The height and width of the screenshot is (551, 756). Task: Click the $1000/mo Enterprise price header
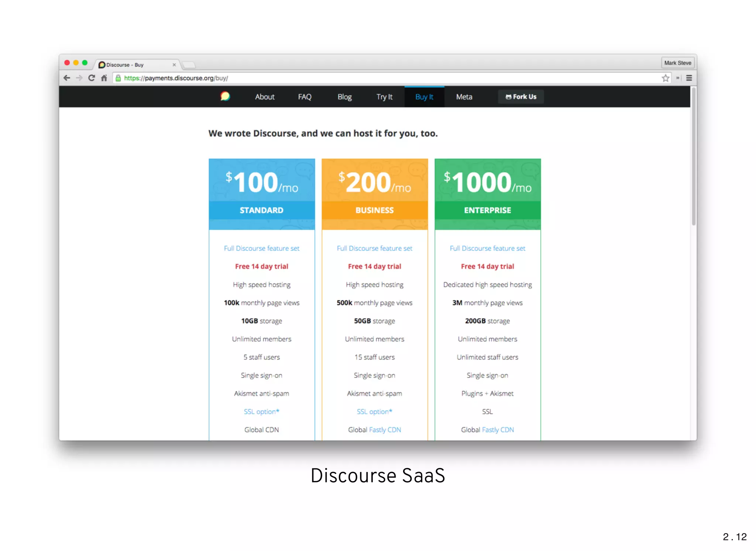(488, 182)
